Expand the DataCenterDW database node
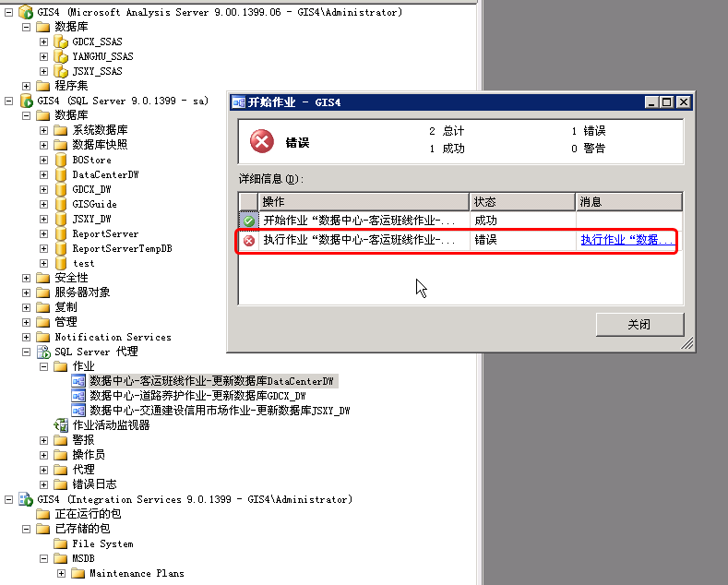The height and width of the screenshot is (585, 728). tap(43, 175)
